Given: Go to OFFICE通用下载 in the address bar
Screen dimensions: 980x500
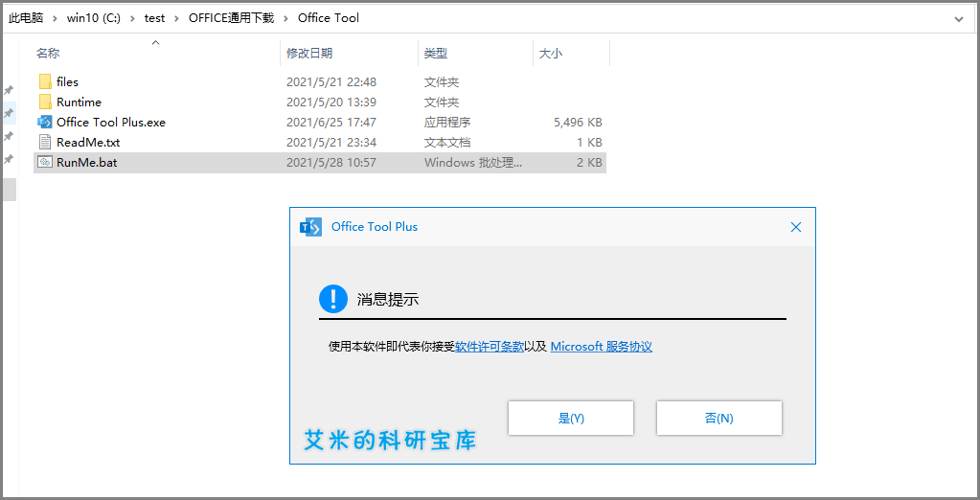Looking at the screenshot, I should coord(231,18).
